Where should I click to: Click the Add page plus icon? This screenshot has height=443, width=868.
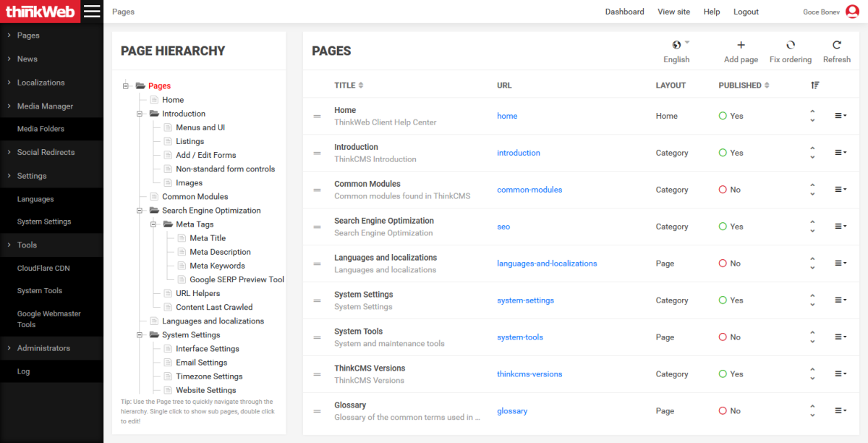(740, 46)
